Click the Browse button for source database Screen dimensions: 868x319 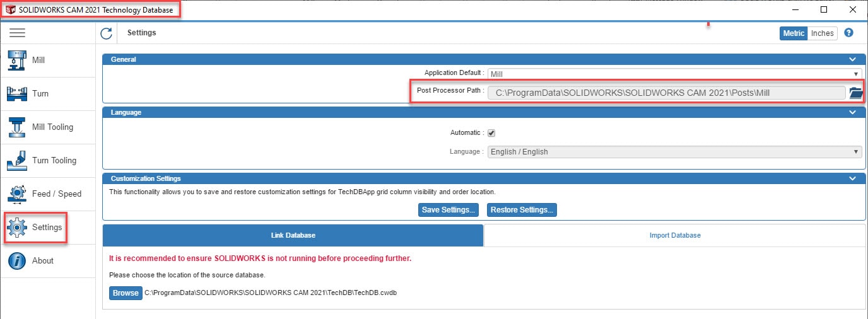click(x=126, y=293)
